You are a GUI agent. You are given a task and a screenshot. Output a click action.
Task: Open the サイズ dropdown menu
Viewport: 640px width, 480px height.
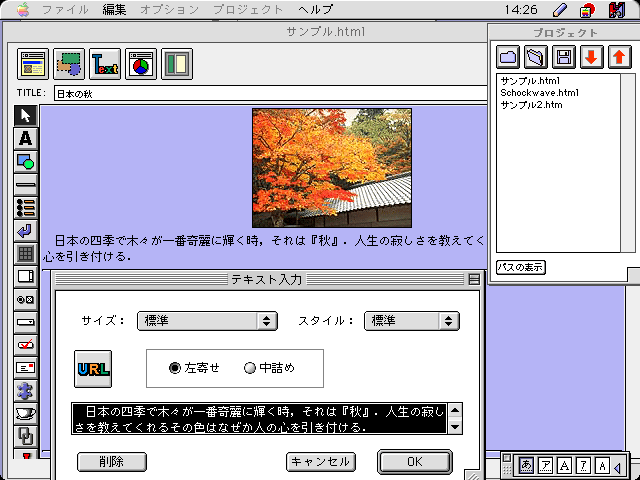pyautogui.click(x=207, y=321)
